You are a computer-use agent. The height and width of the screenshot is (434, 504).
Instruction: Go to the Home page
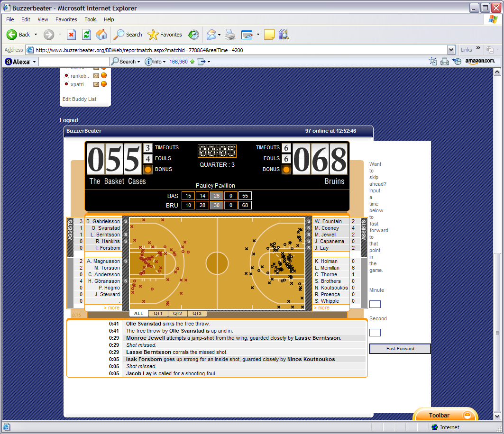click(x=101, y=35)
